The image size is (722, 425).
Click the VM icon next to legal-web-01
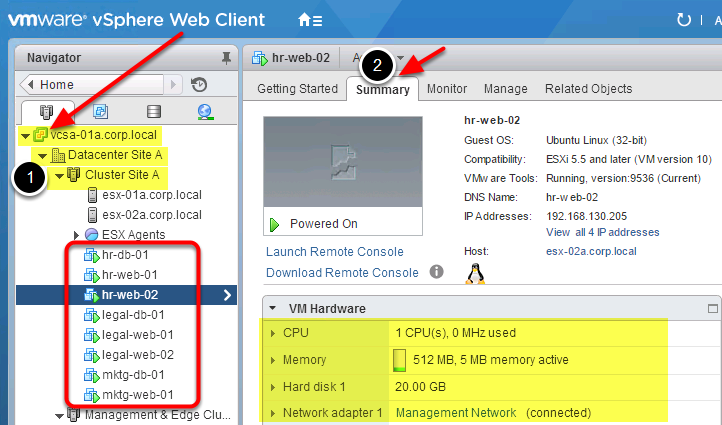coord(92,336)
